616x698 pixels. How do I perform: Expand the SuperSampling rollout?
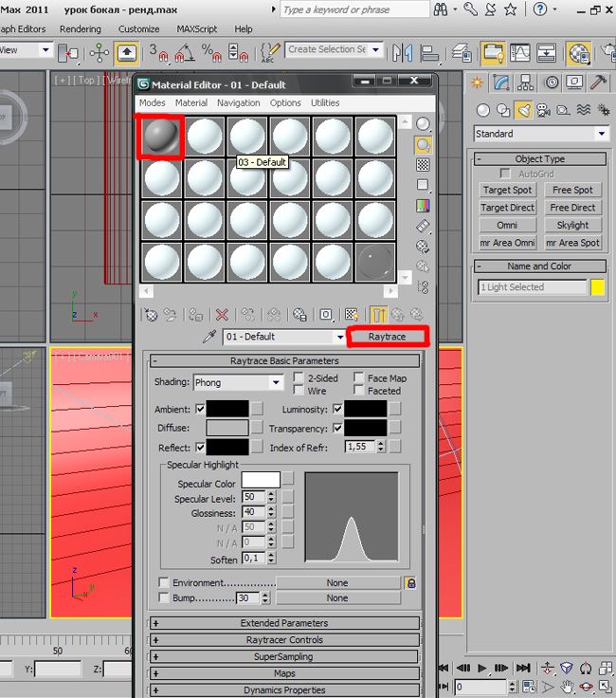pos(284,657)
